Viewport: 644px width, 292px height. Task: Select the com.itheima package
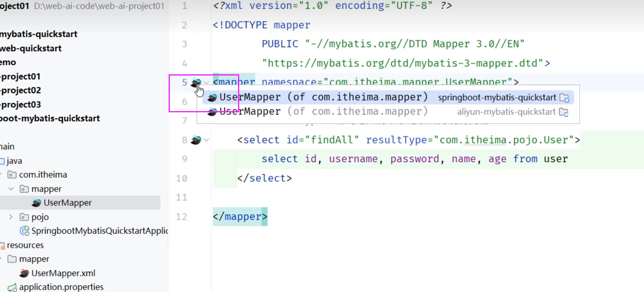(43, 175)
